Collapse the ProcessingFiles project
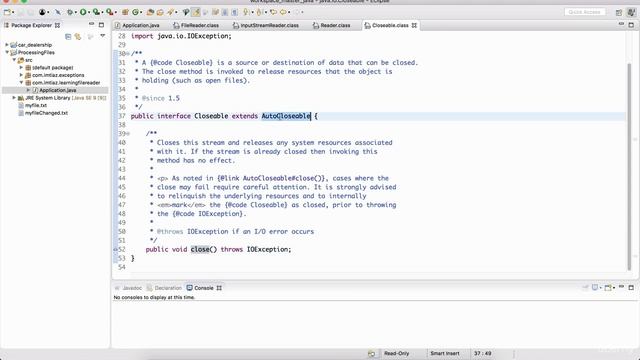Screen dimensions: 640x360 7,52
